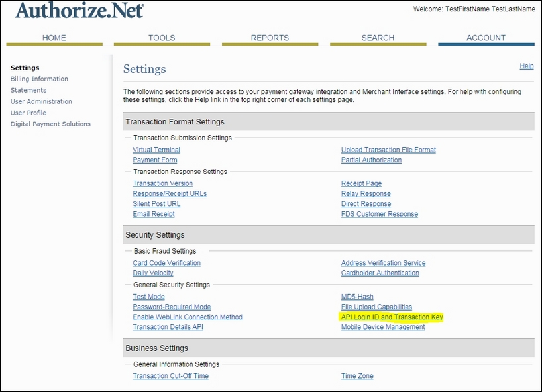Click the Security Settings header
The image size is (542, 392).
pyautogui.click(x=329, y=235)
